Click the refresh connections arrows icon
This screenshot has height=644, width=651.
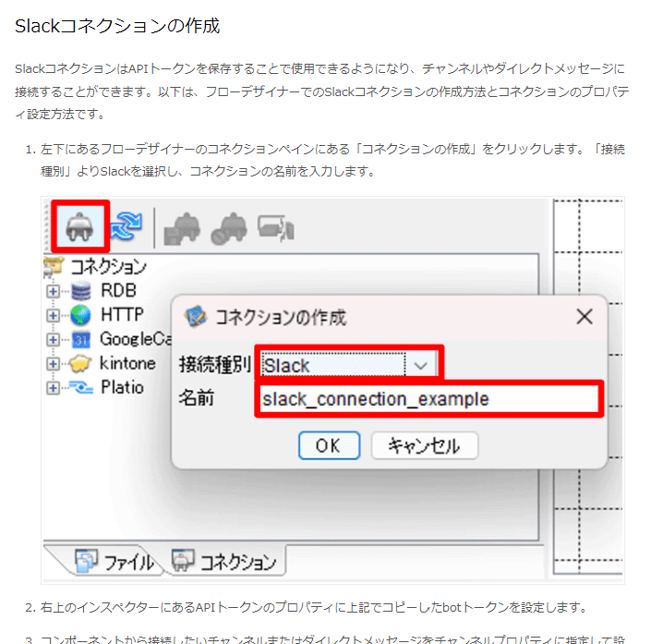127,226
